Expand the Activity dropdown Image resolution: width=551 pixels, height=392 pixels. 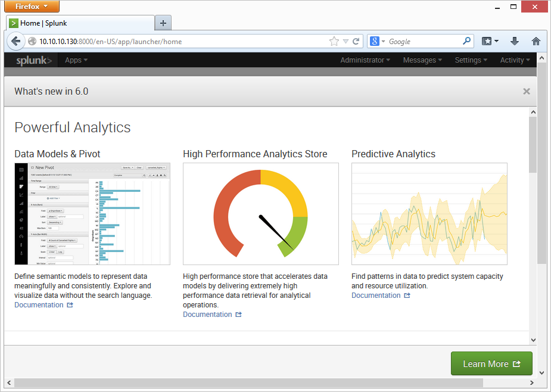515,60
